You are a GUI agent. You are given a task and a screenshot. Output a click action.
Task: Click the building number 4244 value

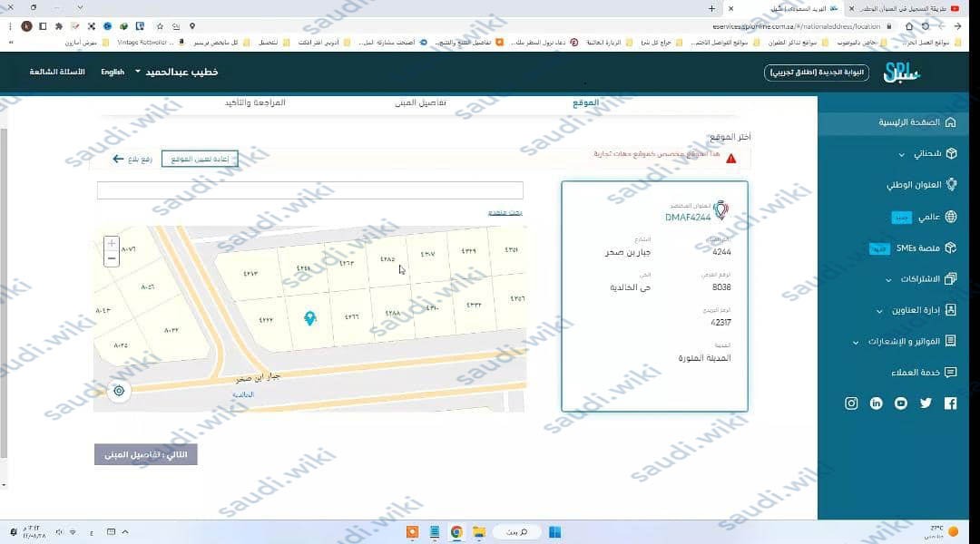tap(721, 252)
